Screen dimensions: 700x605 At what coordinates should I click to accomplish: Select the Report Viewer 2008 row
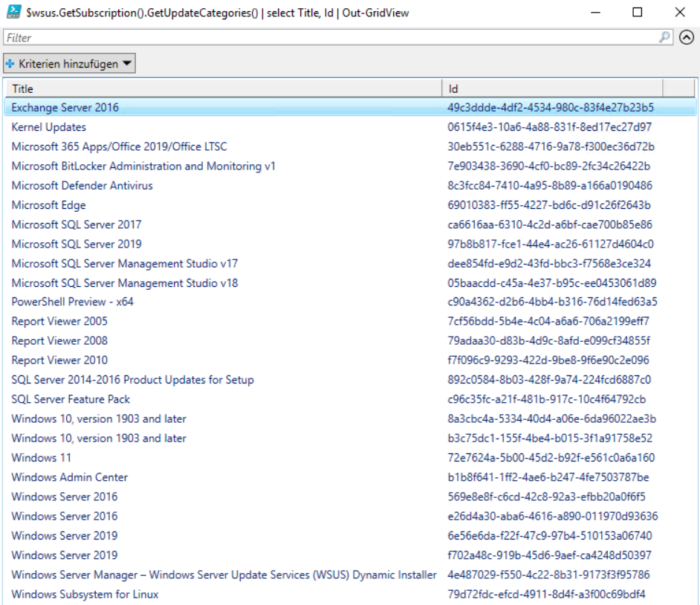350,340
